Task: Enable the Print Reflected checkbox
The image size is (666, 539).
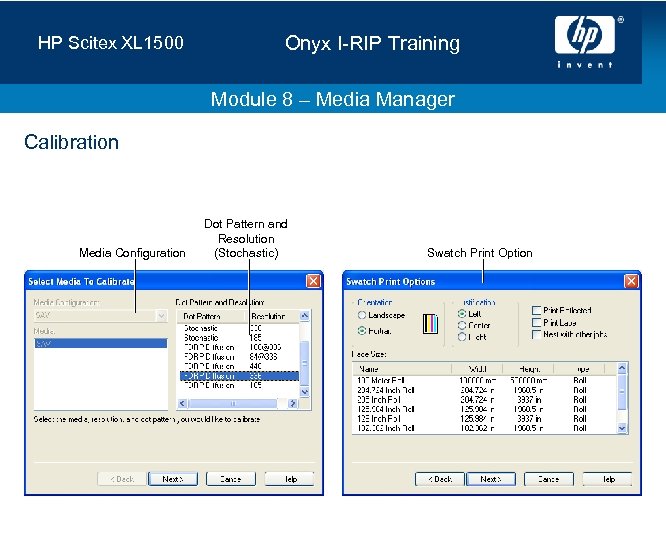Action: pyautogui.click(x=536, y=310)
